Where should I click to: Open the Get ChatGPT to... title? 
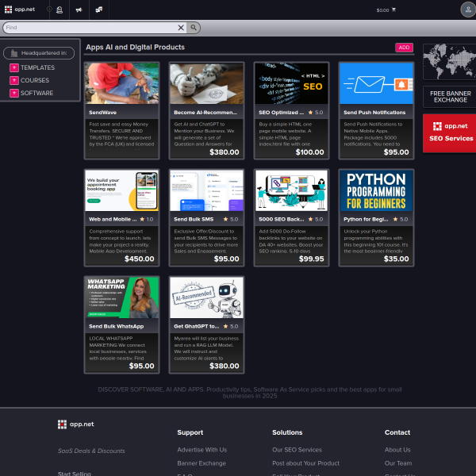197,326
